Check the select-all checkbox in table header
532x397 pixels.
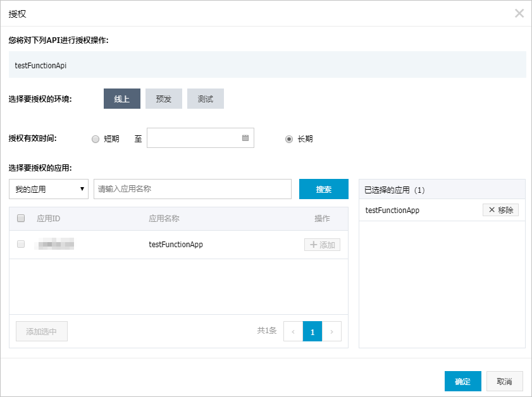pos(21,218)
